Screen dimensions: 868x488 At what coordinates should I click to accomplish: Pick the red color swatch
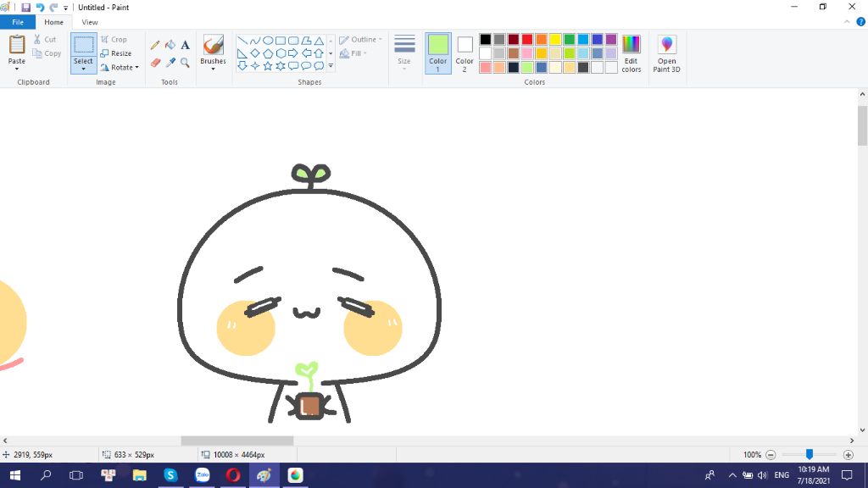pos(527,39)
